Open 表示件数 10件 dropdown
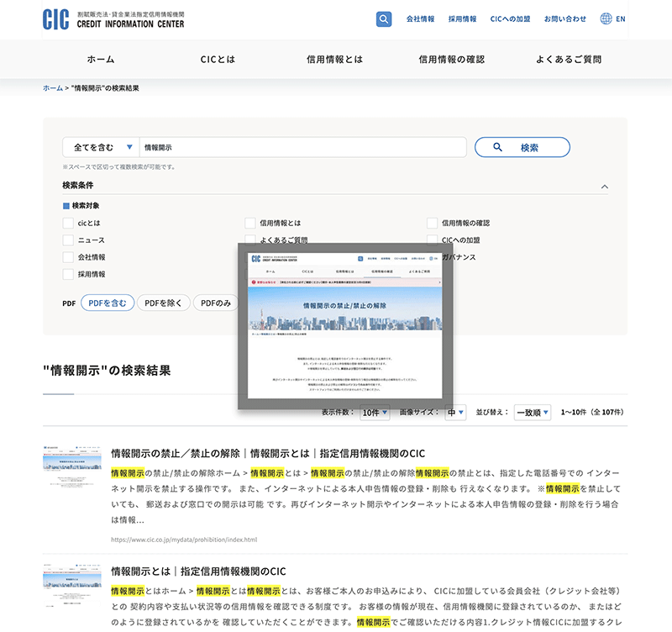This screenshot has height=632, width=672. [375, 413]
